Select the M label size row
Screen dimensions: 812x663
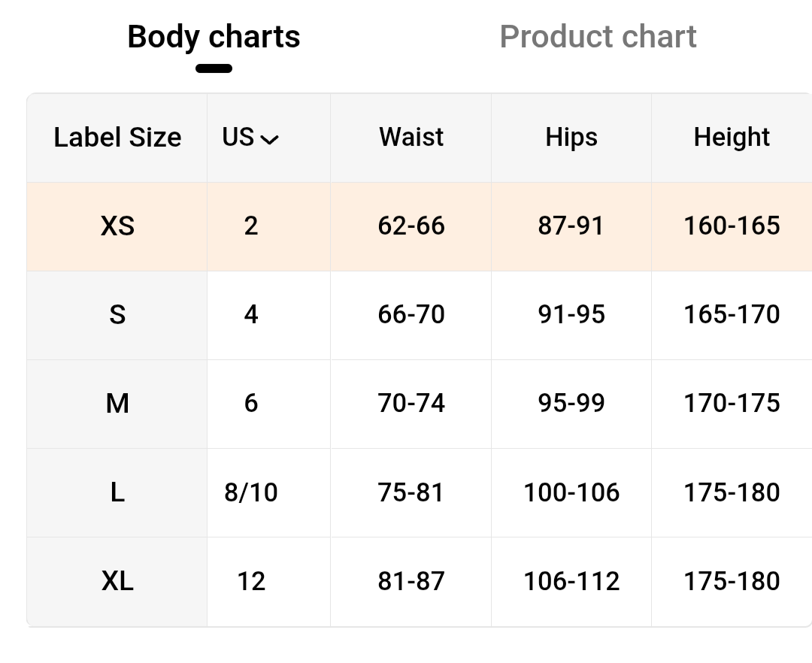point(117,404)
